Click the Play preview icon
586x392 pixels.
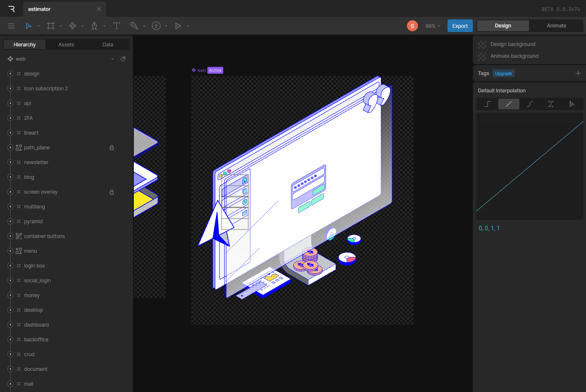(x=178, y=26)
